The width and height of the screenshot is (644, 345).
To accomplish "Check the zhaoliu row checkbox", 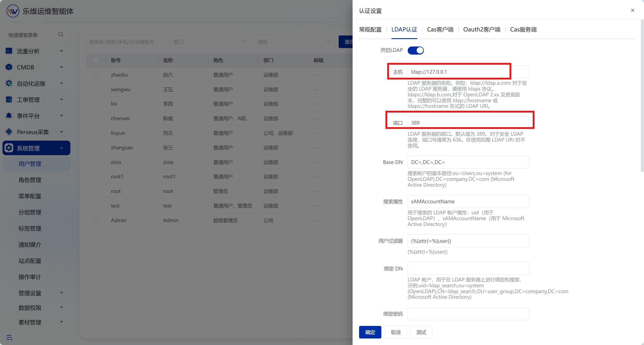I will (x=96, y=75).
